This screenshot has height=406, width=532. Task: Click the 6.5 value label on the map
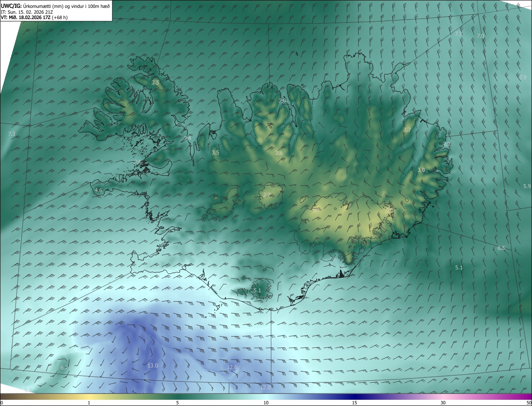pos(501,248)
